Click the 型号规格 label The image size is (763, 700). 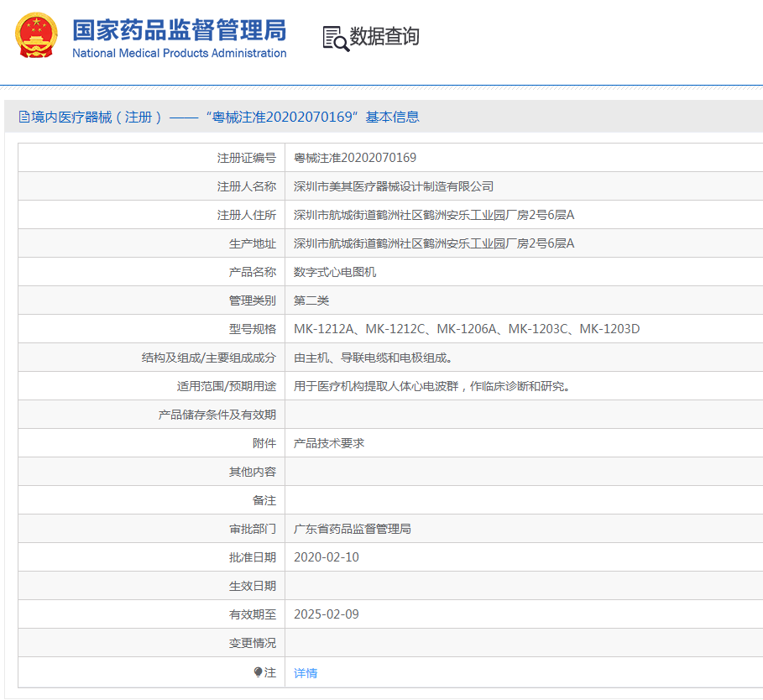(252, 329)
